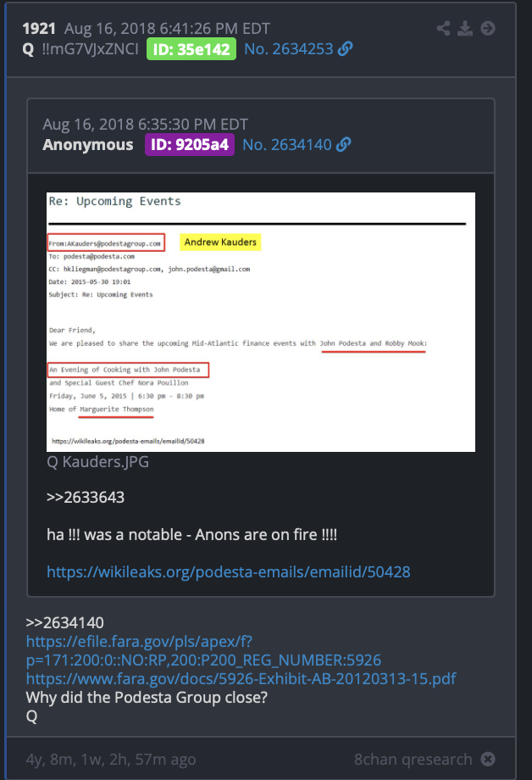Open the Q Kauders.JPG email image thumbnail

(261, 322)
